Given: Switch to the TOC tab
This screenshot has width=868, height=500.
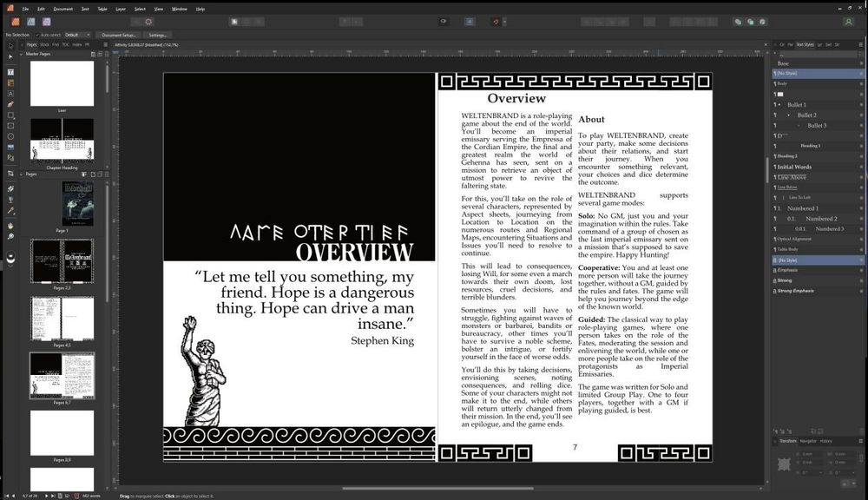Looking at the screenshot, I should coord(62,43).
